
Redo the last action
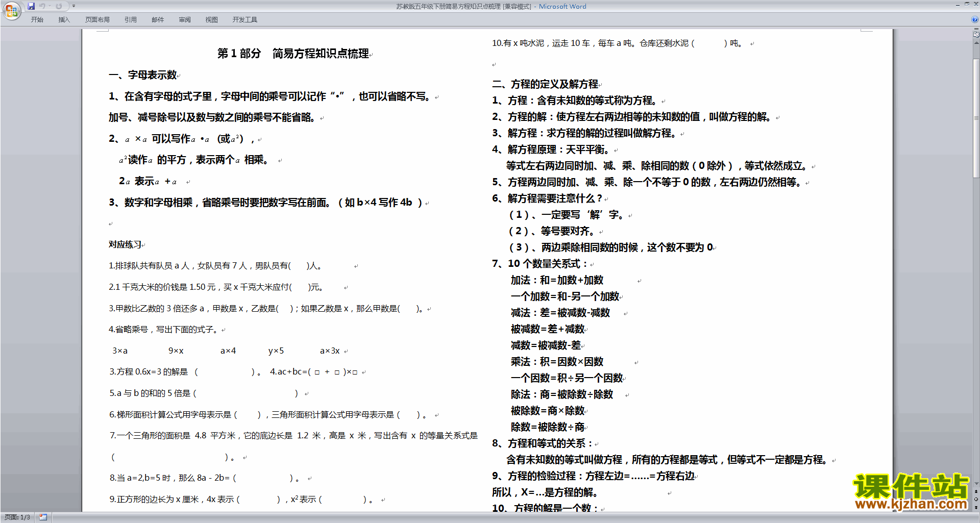pyautogui.click(x=59, y=6)
